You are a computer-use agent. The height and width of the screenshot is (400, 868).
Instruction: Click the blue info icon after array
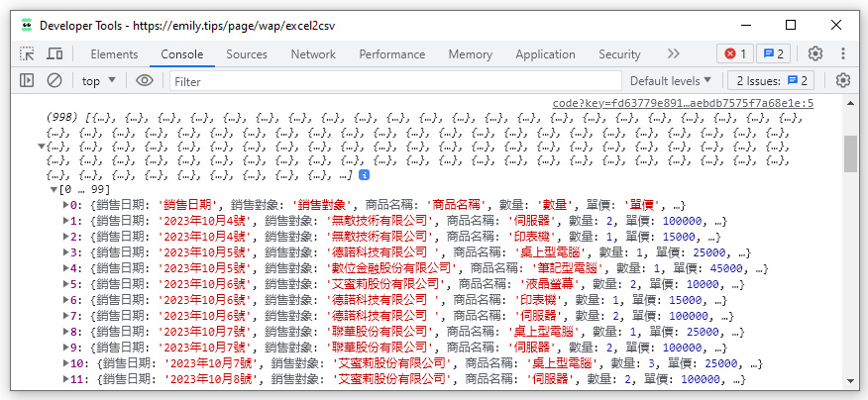pyautogui.click(x=365, y=175)
